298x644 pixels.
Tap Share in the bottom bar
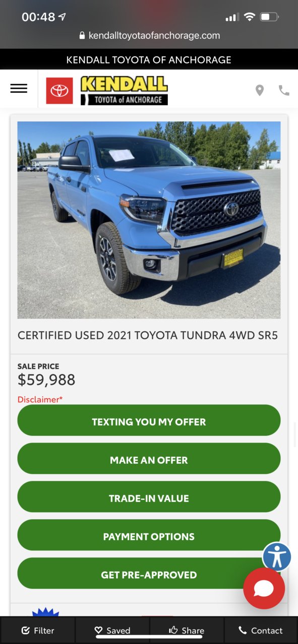pyautogui.click(x=187, y=630)
